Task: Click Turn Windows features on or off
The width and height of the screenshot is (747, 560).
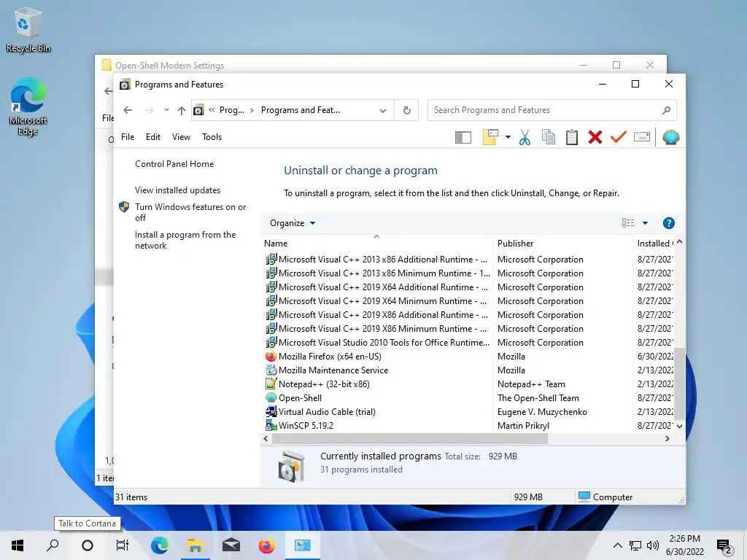Action: 190,212
